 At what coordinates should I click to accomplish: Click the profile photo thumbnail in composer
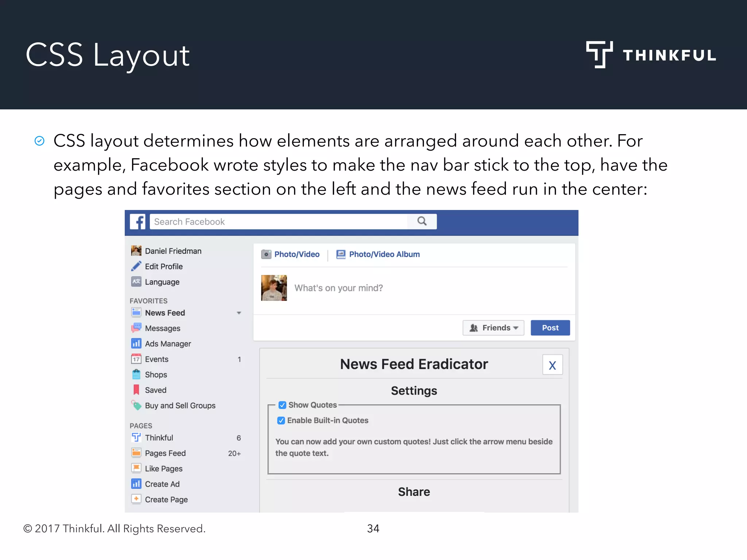click(x=274, y=288)
